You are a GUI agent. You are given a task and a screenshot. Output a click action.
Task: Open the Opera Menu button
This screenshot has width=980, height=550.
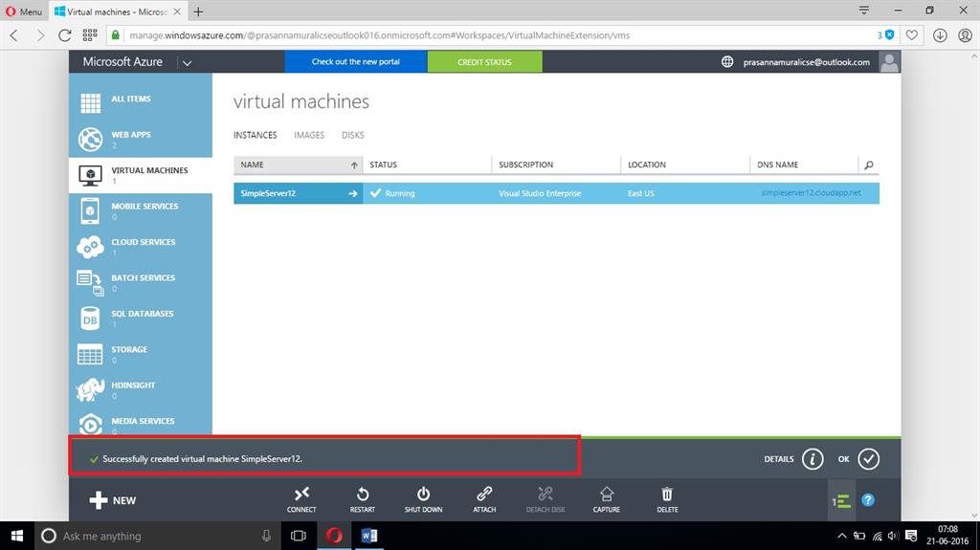pyautogui.click(x=24, y=11)
